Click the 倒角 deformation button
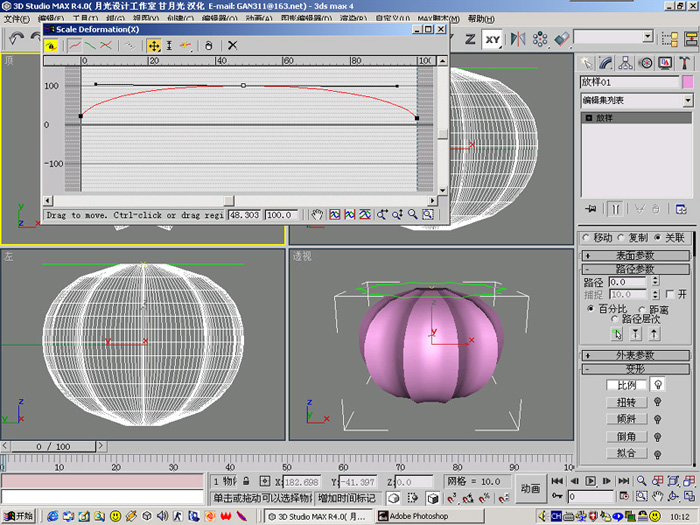 [x=626, y=437]
